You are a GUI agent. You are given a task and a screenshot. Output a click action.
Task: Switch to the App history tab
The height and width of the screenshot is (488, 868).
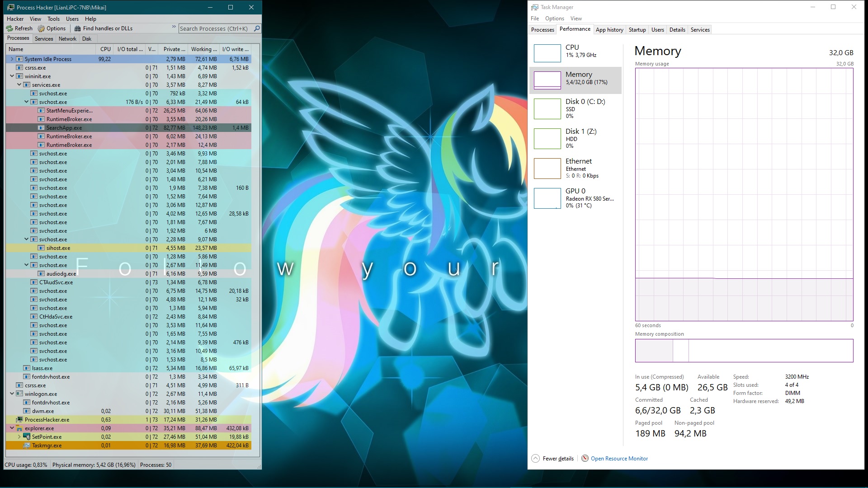(x=609, y=30)
